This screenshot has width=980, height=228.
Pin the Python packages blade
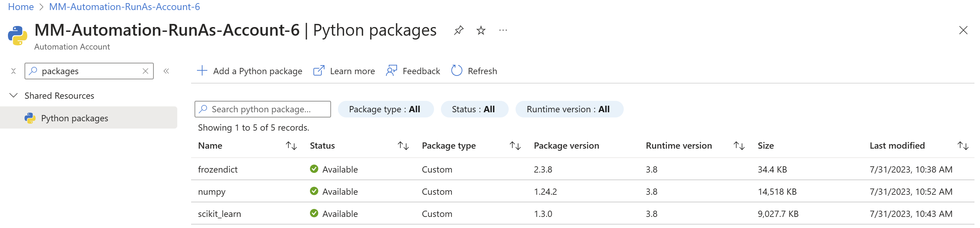459,30
